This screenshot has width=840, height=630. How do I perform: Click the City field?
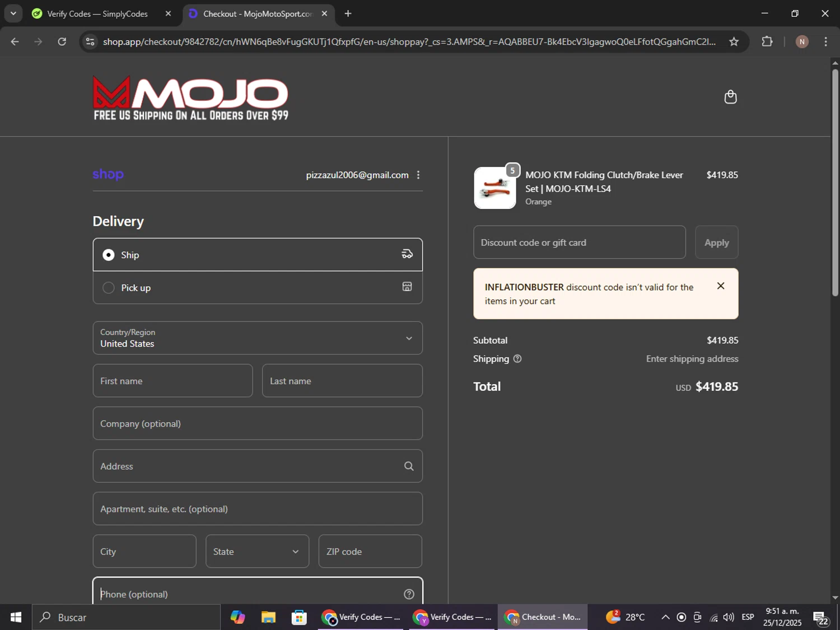pyautogui.click(x=144, y=552)
